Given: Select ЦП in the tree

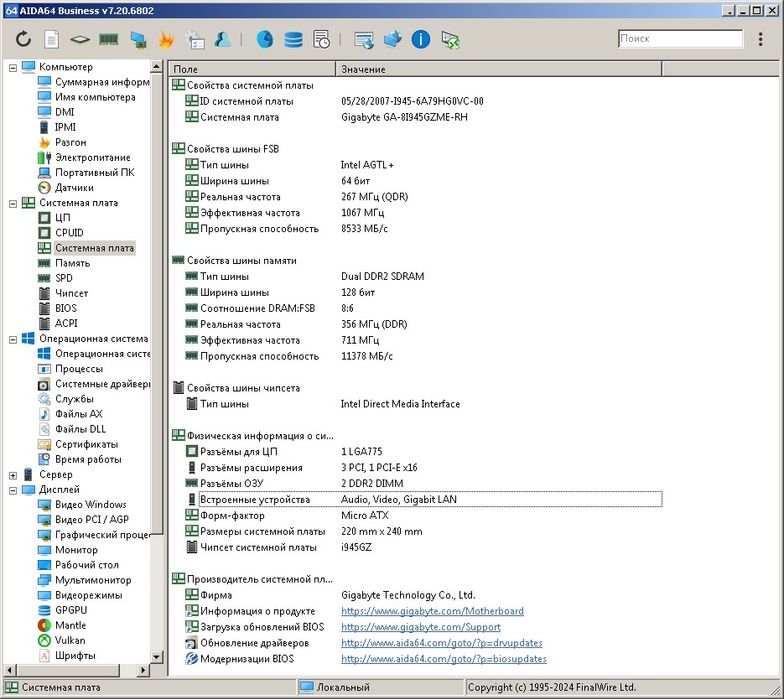Looking at the screenshot, I should click(62, 218).
